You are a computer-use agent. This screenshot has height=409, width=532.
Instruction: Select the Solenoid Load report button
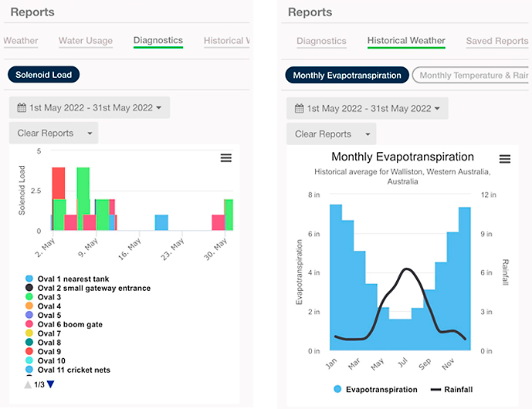[44, 75]
